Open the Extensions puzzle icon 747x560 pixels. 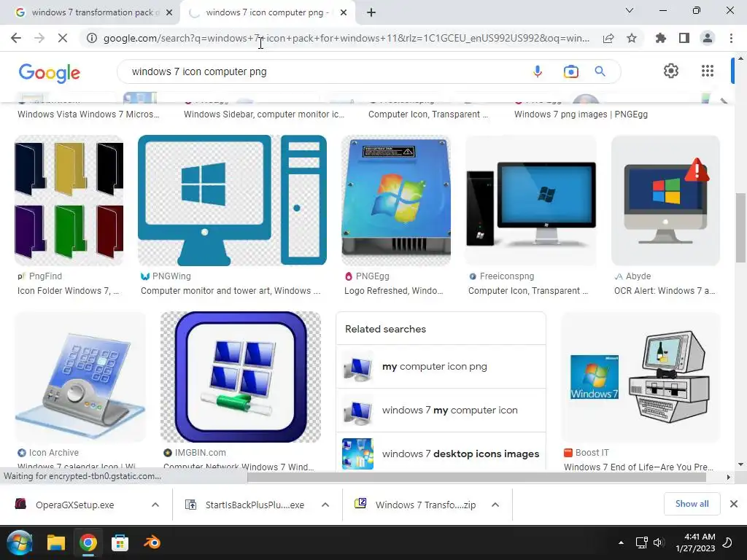point(661,38)
